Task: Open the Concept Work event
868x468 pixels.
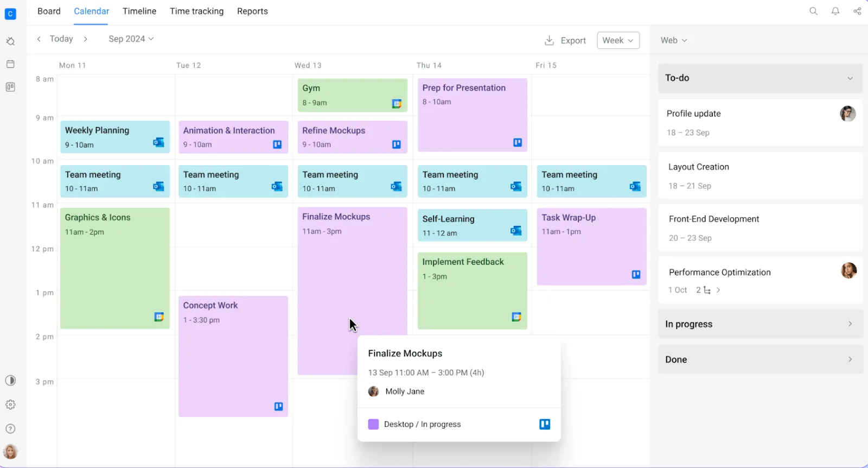Action: [233, 356]
